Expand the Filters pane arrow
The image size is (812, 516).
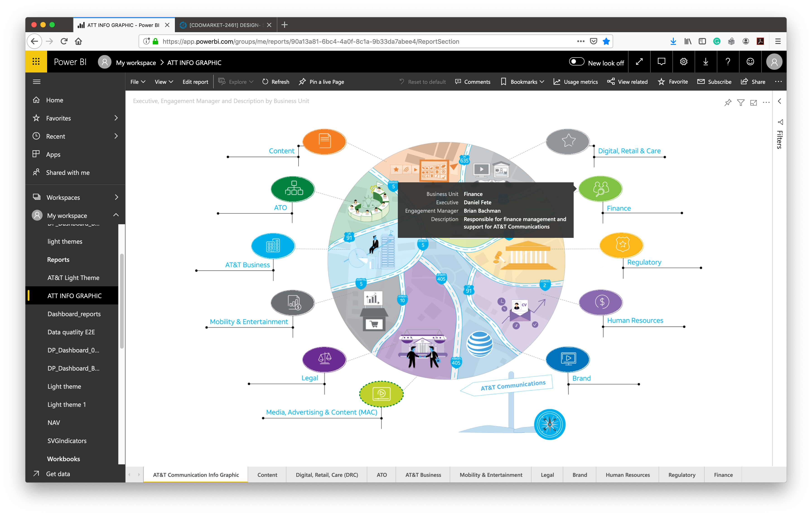click(779, 101)
